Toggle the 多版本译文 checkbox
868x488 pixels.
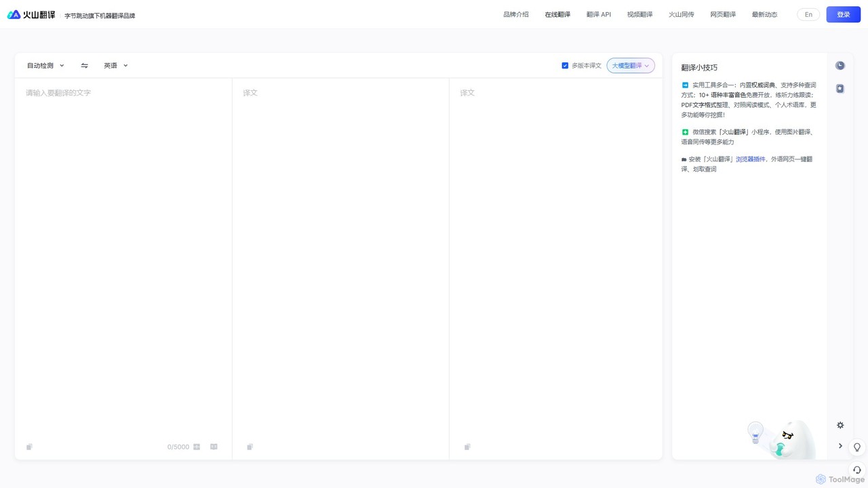(565, 66)
